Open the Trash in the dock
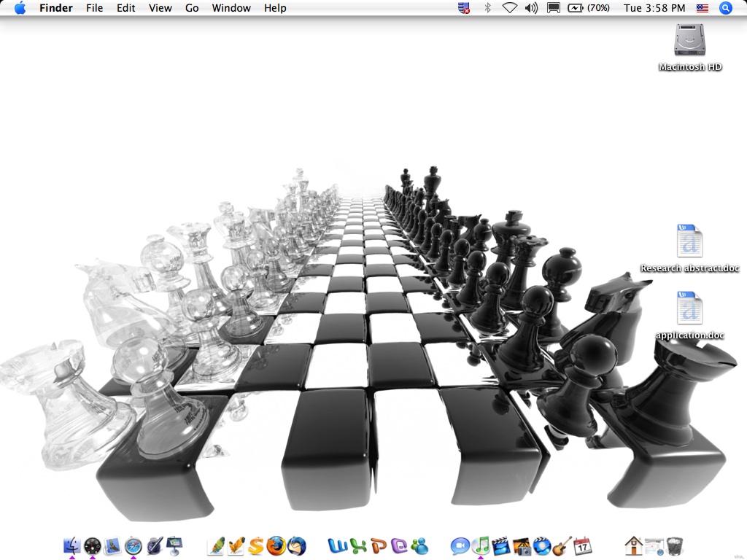This screenshot has width=747, height=560. (x=675, y=545)
